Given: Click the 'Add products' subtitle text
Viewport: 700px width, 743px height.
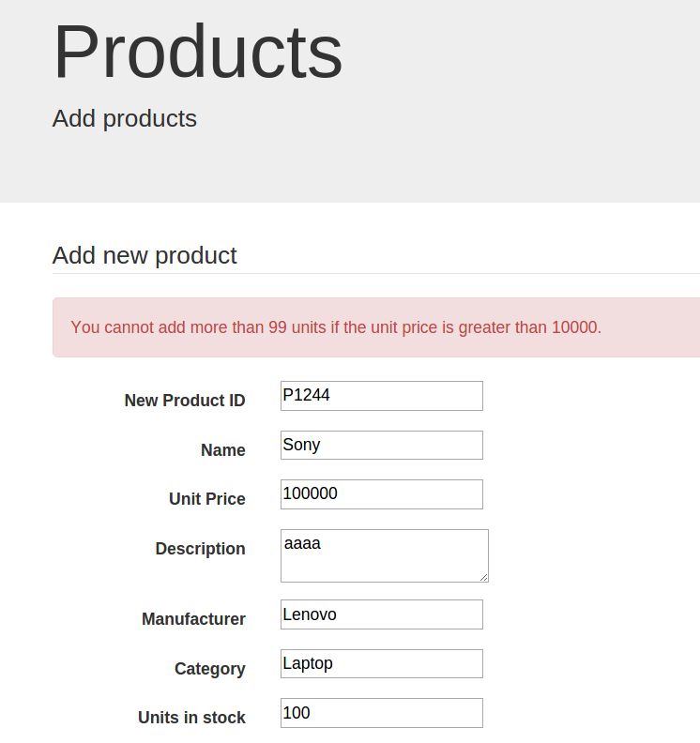Looking at the screenshot, I should pos(125,118).
